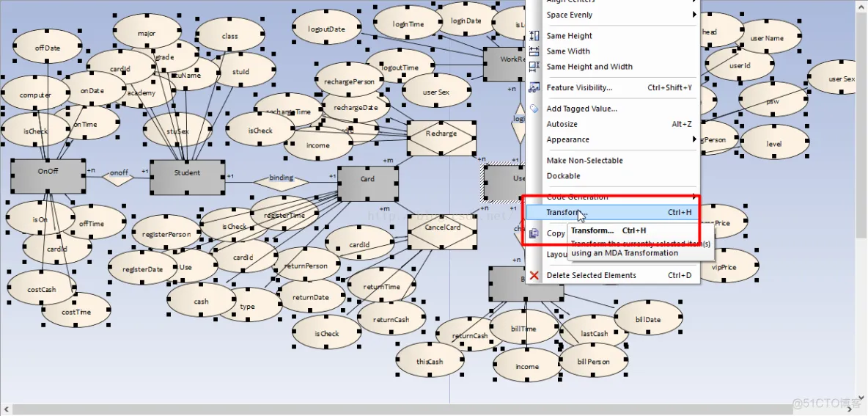Select the vipPrice attribute ellipse

click(724, 266)
